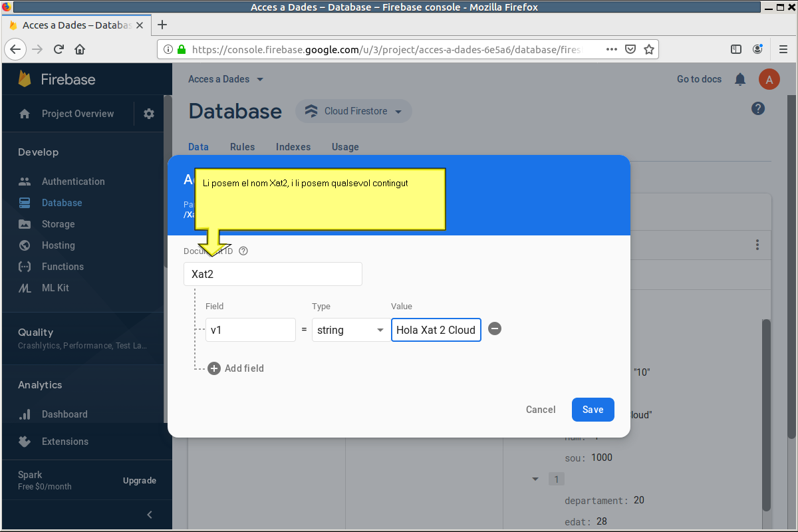
Task: Open Functions in the sidebar
Action: 63,267
